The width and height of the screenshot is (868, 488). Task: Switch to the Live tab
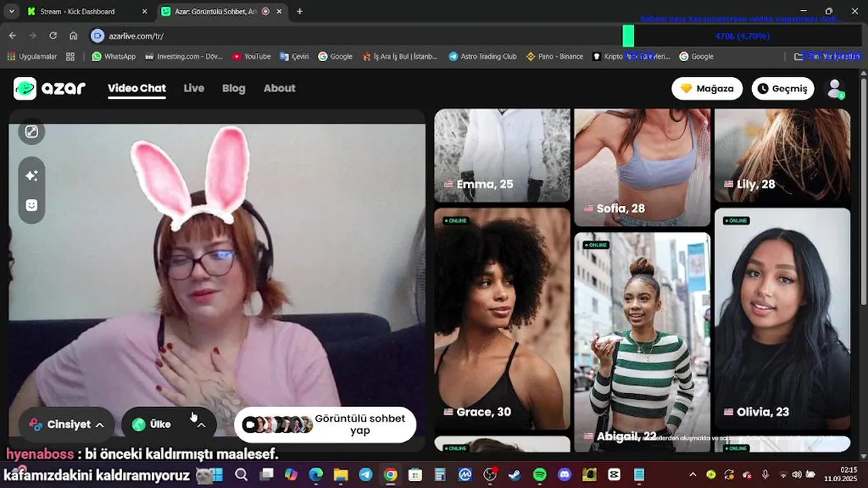tap(193, 88)
